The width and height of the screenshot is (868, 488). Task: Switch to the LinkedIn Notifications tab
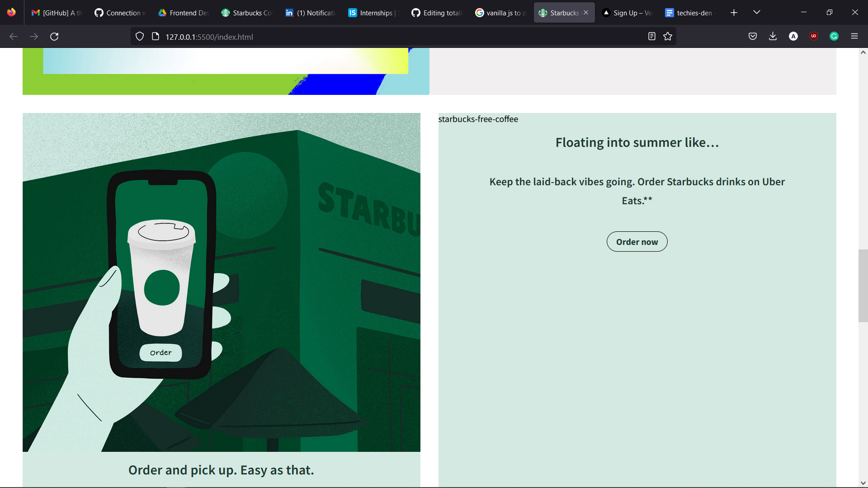click(311, 13)
